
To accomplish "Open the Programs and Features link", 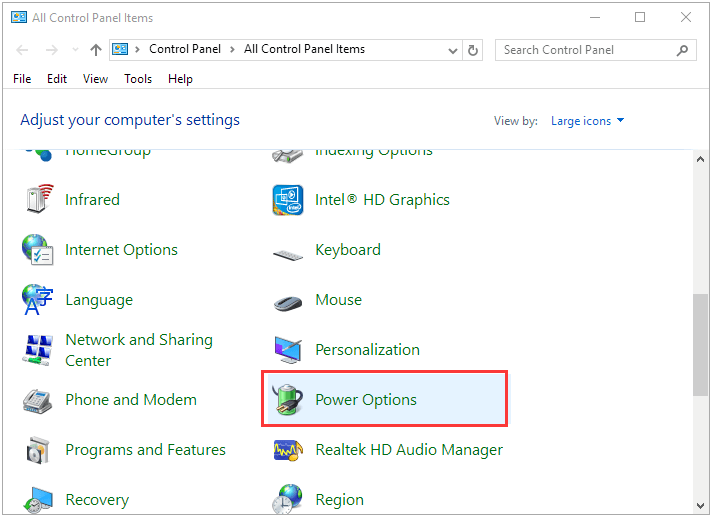I will coord(145,450).
